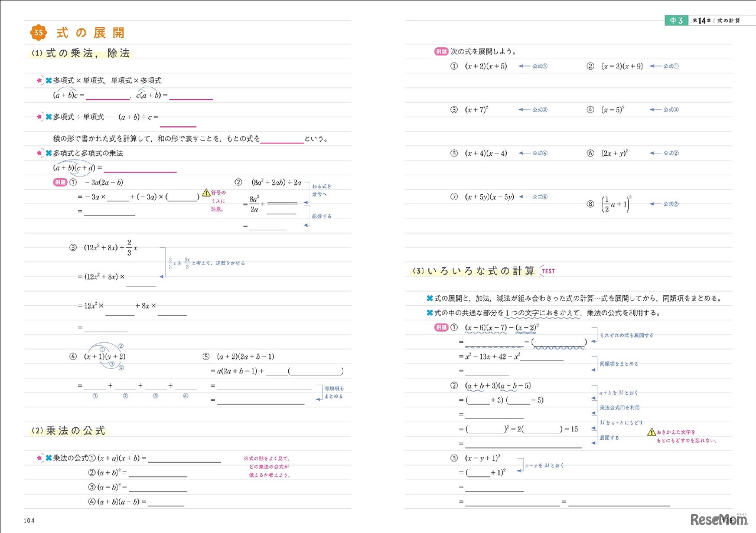
Task: Click the heading (3) いろいろな式の計算
Action: pyautogui.click(x=473, y=271)
